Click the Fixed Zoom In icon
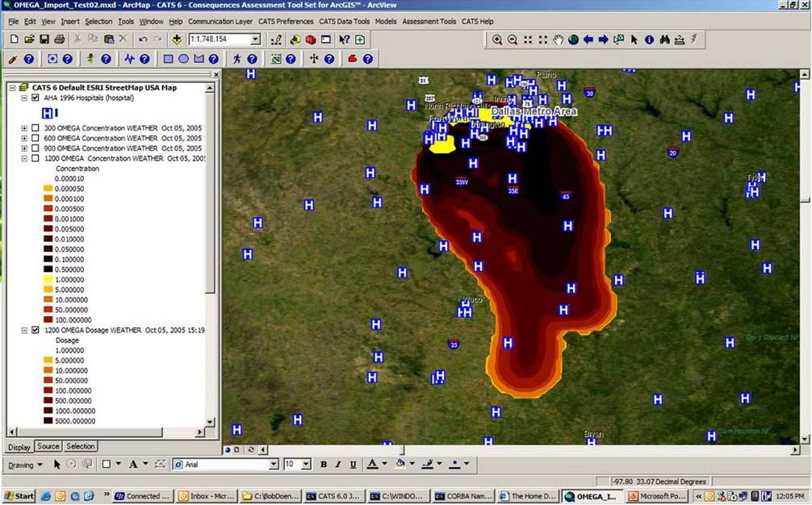 [x=528, y=40]
